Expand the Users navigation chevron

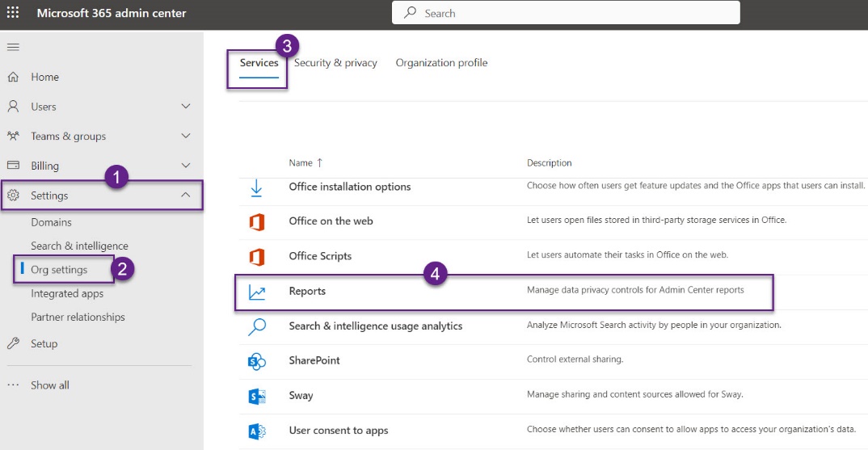186,107
